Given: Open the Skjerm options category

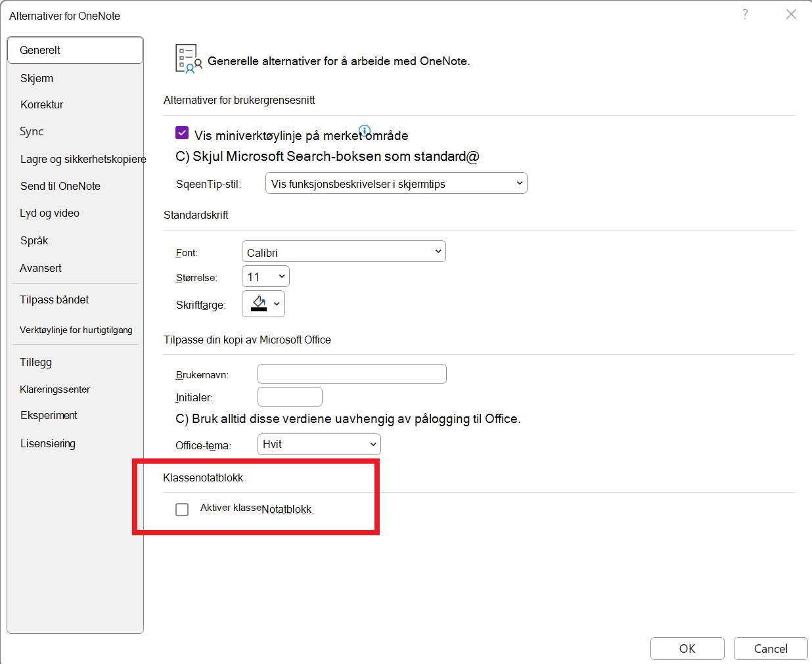Looking at the screenshot, I should (37, 78).
